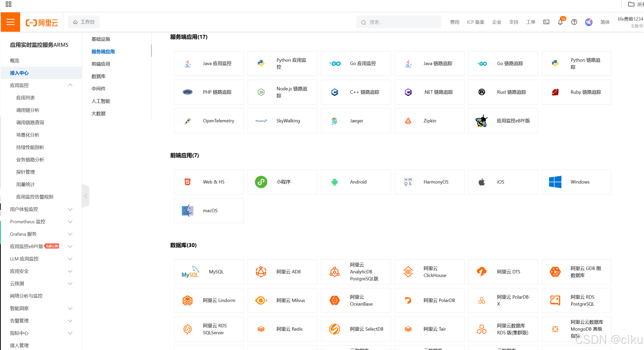Click the colorful AI assistant icon

click(x=589, y=22)
